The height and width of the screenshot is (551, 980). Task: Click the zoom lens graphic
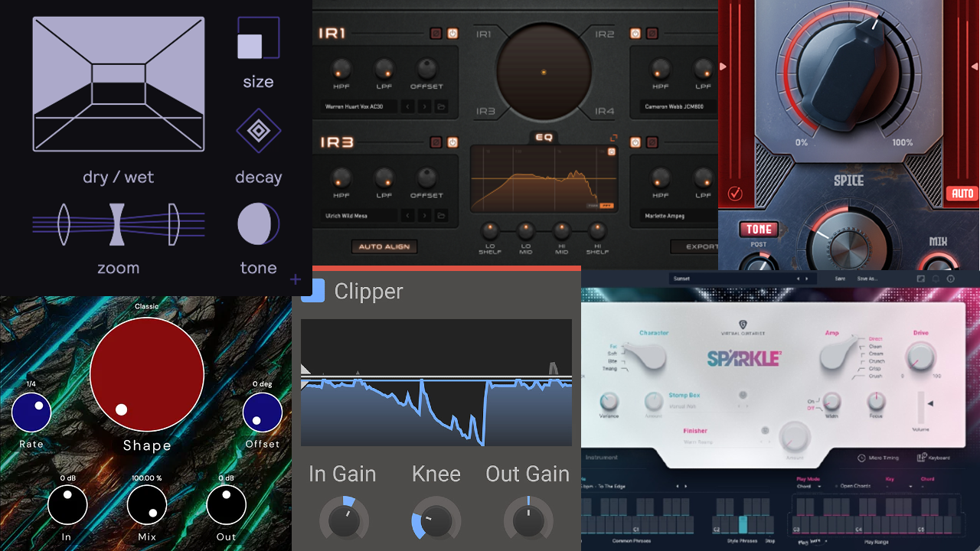pos(119,224)
